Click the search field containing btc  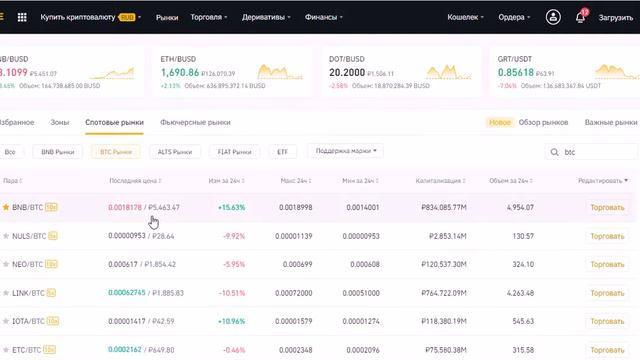pyautogui.click(x=591, y=152)
